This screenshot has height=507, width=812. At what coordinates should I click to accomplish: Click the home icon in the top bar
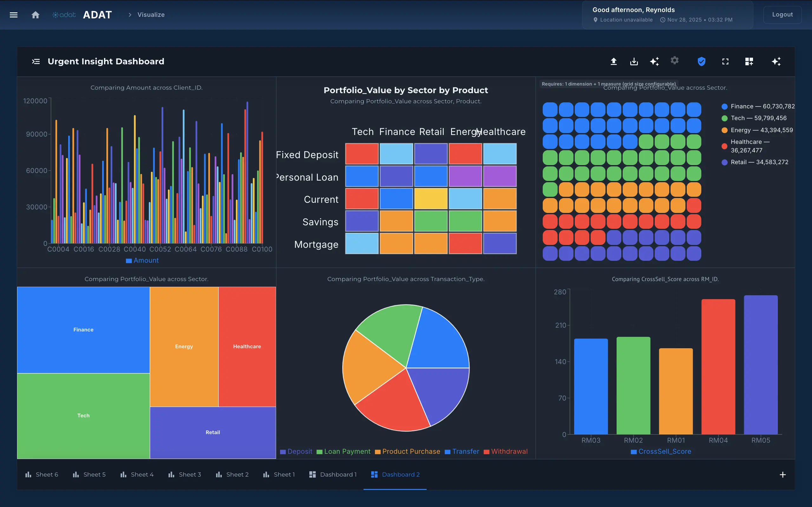point(35,15)
